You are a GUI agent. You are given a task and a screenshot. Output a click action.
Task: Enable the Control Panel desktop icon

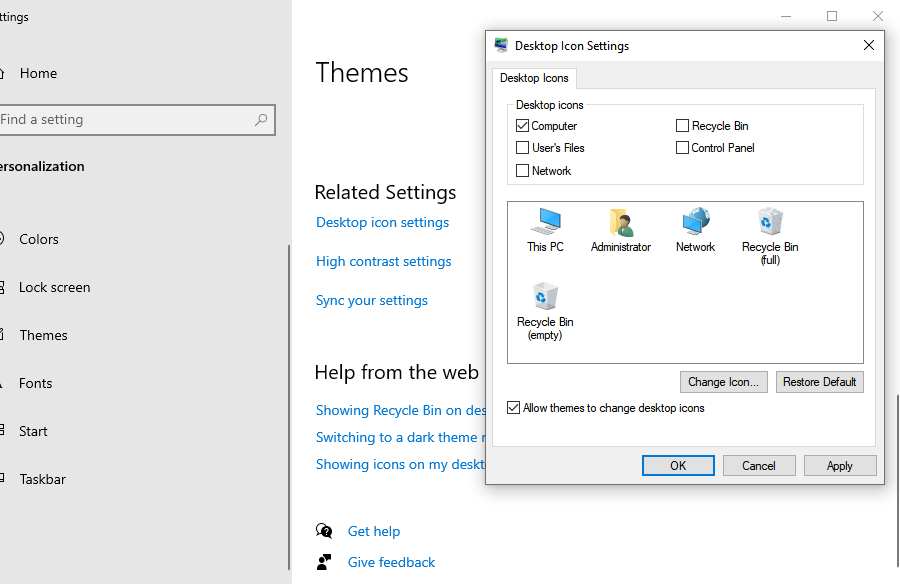pyautogui.click(x=682, y=147)
